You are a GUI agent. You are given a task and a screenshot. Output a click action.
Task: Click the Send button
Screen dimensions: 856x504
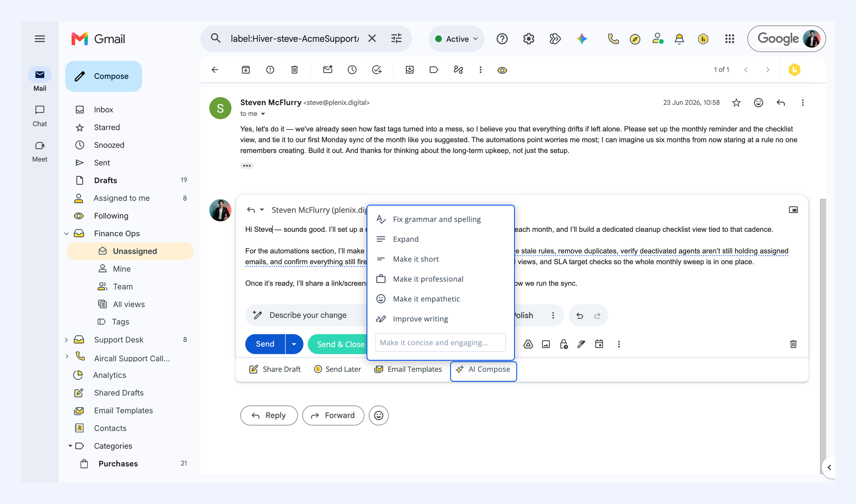[x=265, y=344]
